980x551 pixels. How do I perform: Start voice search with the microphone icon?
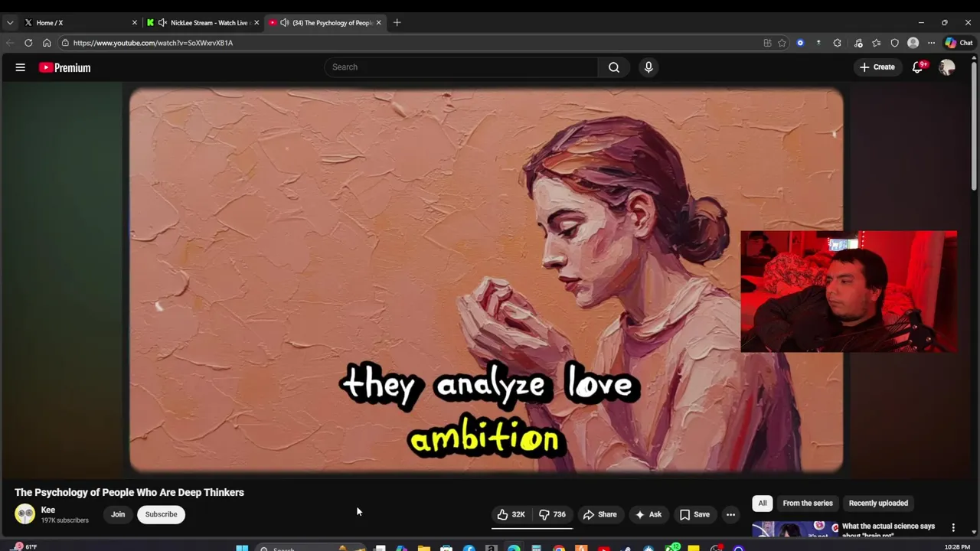648,67
